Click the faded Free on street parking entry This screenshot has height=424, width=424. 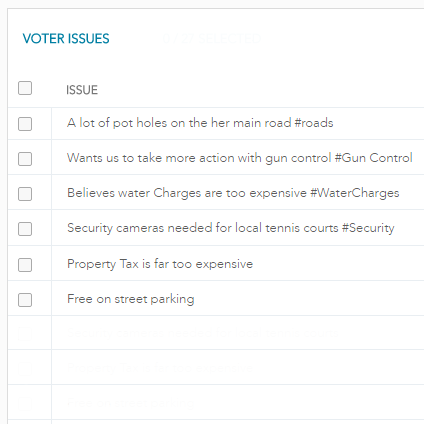point(131,403)
